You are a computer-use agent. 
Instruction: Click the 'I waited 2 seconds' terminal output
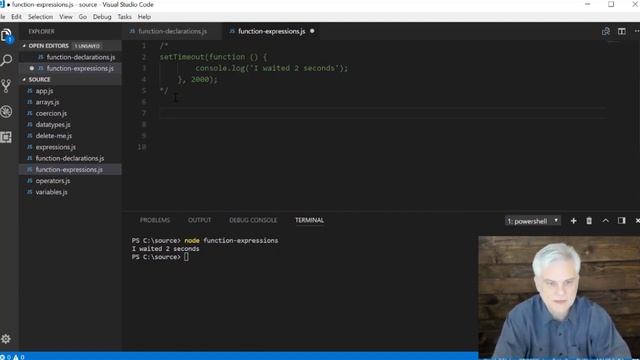[166, 249]
